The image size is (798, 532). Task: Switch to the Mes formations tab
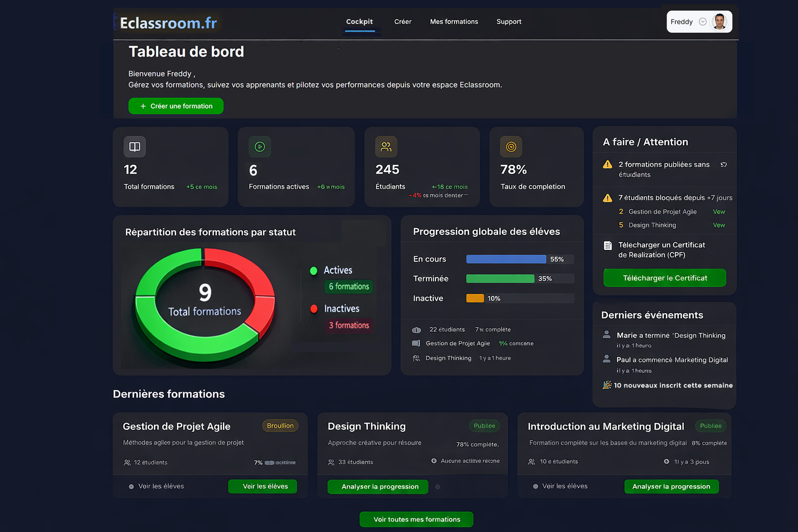pyautogui.click(x=454, y=22)
